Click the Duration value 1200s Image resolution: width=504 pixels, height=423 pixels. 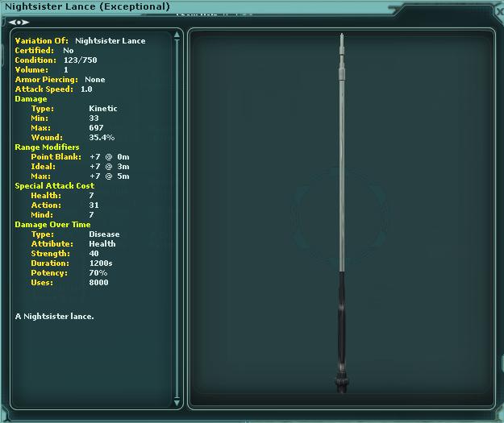(x=101, y=263)
